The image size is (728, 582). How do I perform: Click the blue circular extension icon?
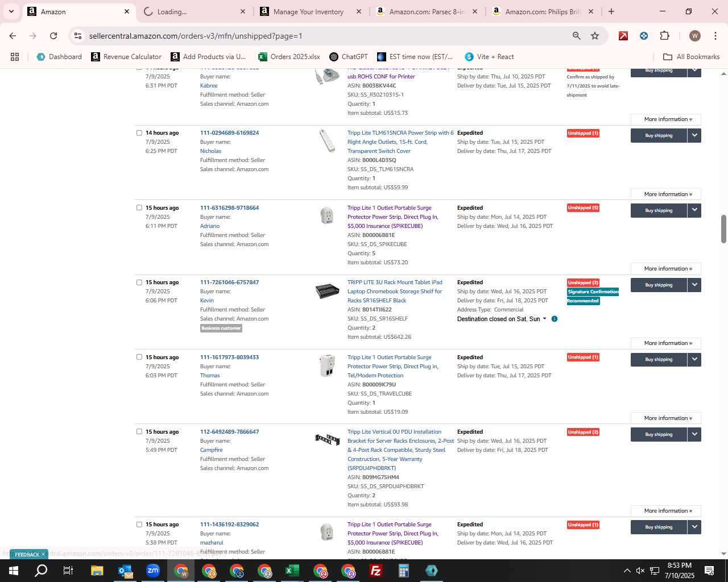[644, 36]
